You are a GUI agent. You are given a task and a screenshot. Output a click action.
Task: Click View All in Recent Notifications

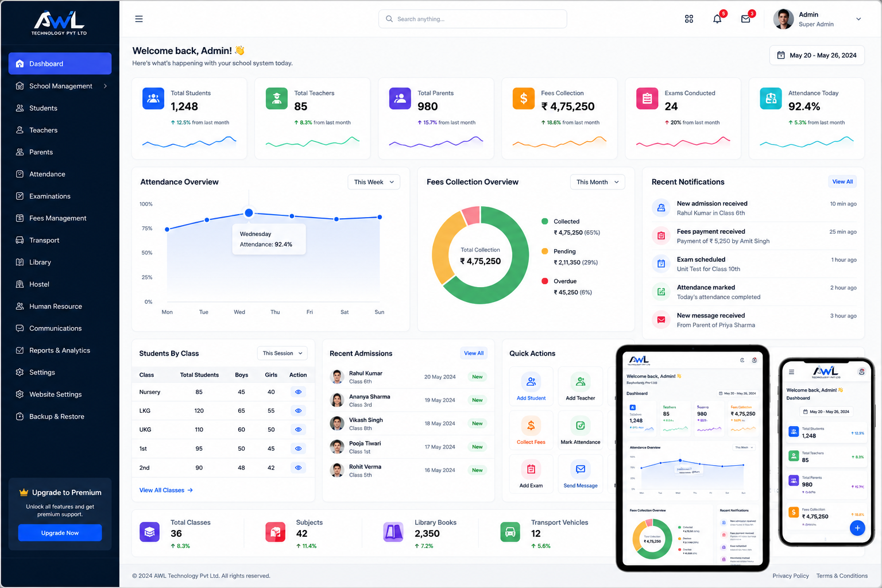(842, 181)
